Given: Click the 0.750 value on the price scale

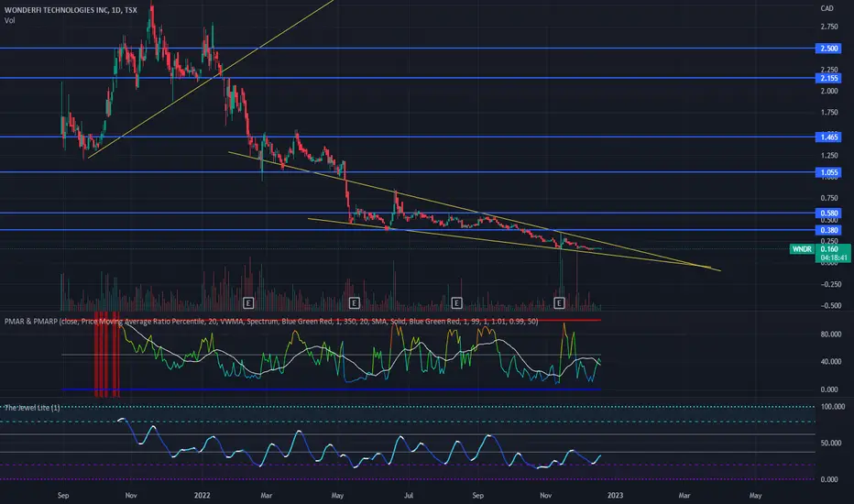Looking at the screenshot, I should click(x=829, y=198).
